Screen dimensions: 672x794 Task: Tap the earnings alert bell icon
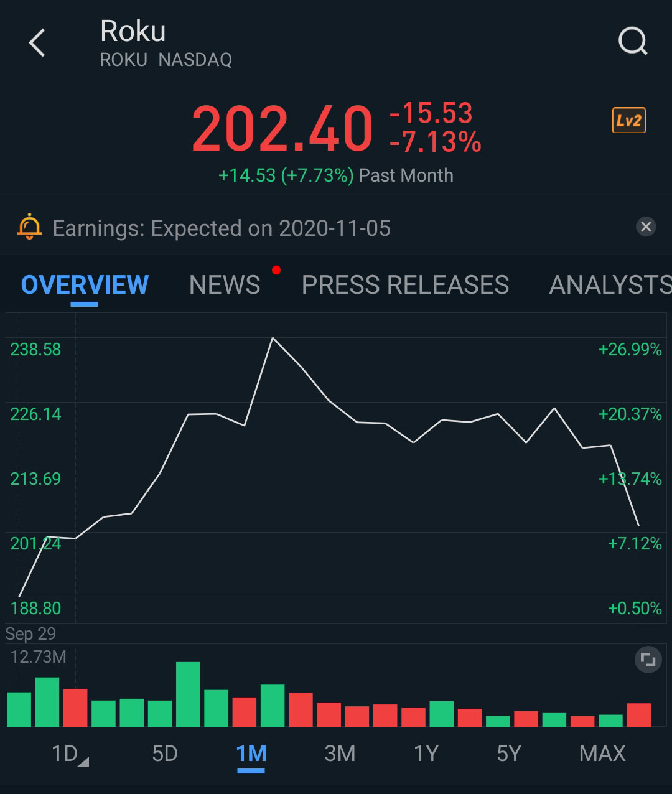[x=29, y=227]
